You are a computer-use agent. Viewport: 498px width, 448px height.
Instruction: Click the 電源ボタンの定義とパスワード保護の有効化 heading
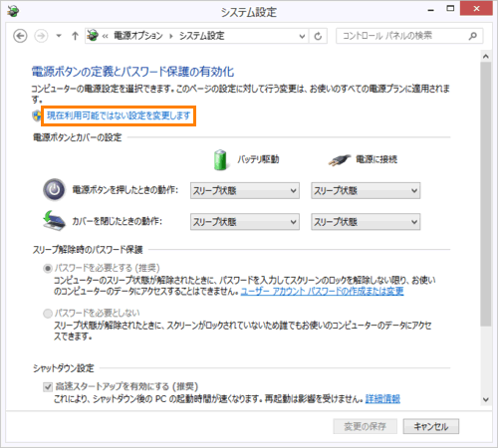click(x=132, y=72)
